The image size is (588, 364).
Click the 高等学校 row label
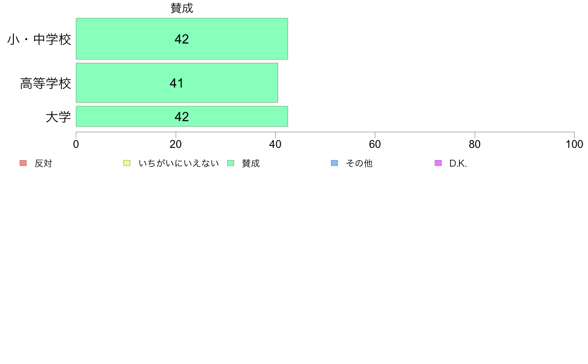click(x=46, y=83)
